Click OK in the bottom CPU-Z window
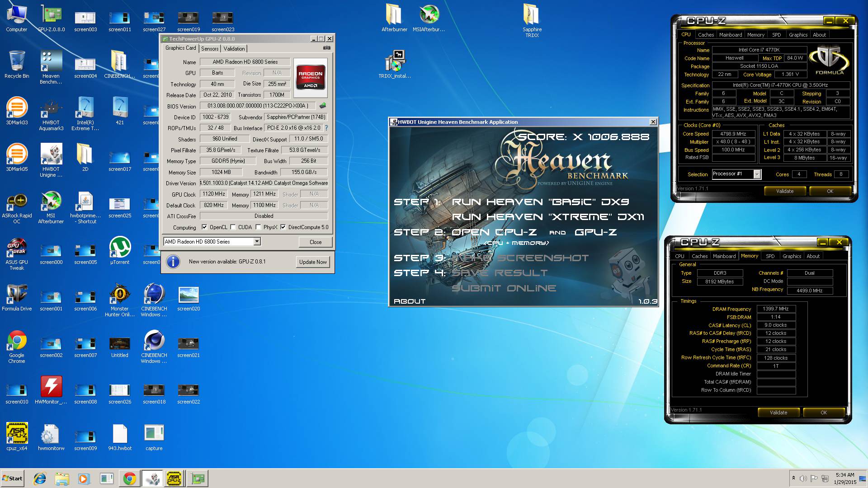 [x=823, y=413]
